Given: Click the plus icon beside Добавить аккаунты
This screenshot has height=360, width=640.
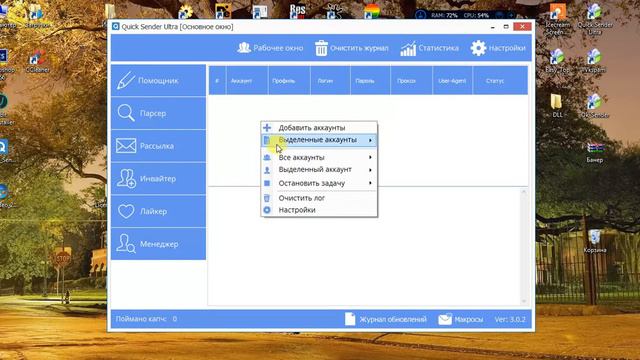Looking at the screenshot, I should click(267, 128).
